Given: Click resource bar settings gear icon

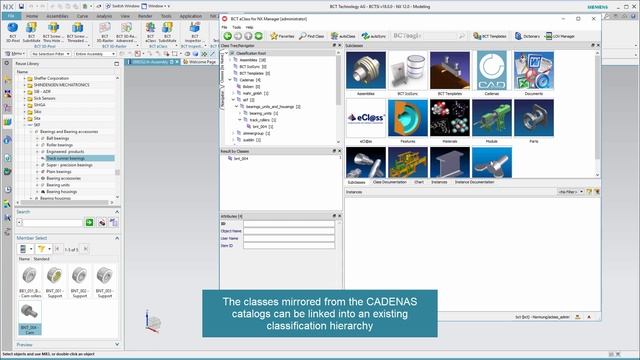Looking at the screenshot, I should [x=7, y=63].
